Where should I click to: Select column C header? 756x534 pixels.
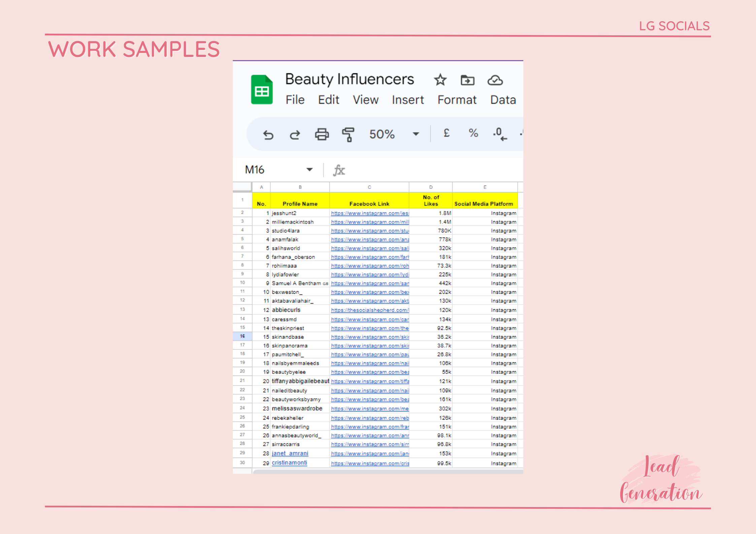(369, 187)
